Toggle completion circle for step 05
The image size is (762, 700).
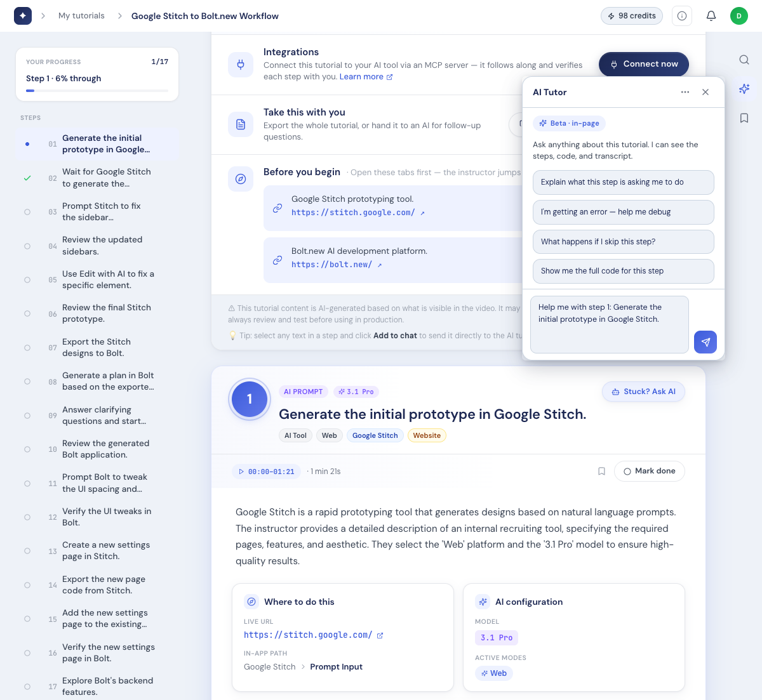click(27, 280)
